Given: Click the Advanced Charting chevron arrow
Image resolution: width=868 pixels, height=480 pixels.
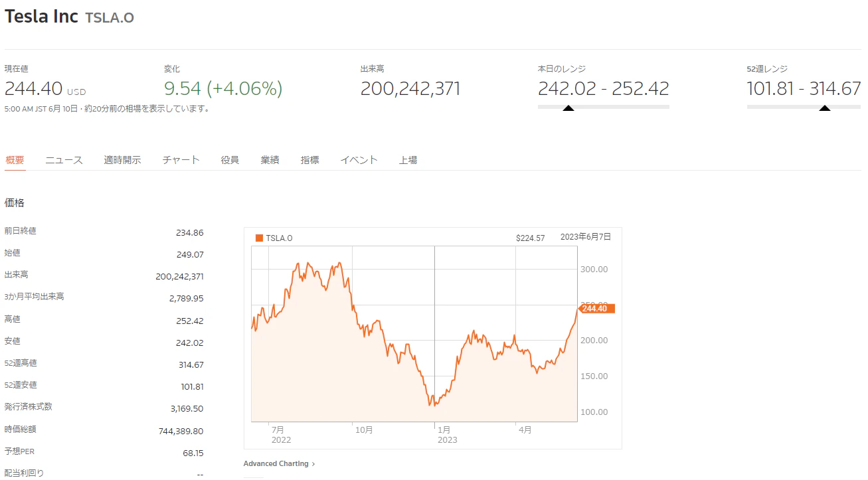Looking at the screenshot, I should pos(313,464).
